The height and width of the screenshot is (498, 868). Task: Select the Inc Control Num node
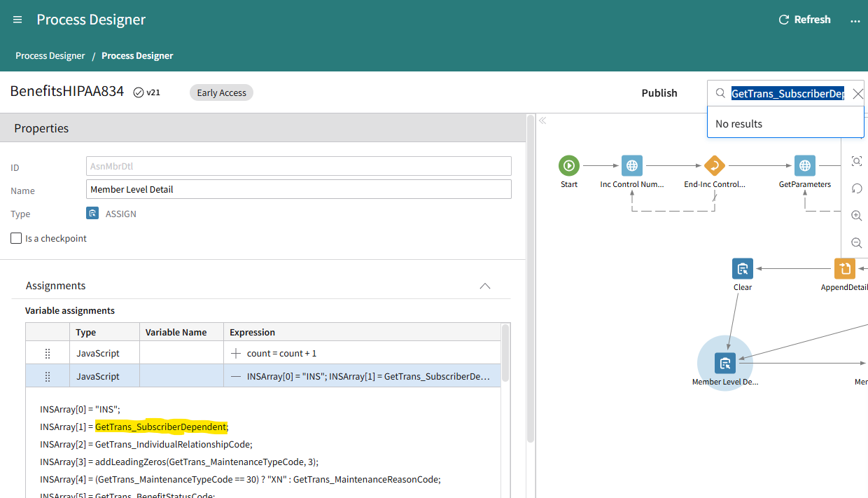(632, 166)
